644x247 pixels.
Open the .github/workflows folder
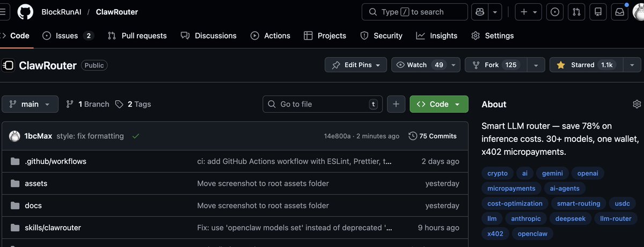(x=55, y=161)
